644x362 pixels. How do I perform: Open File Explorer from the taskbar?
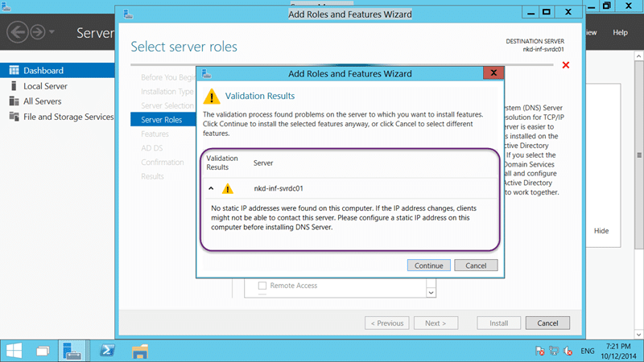(x=139, y=351)
